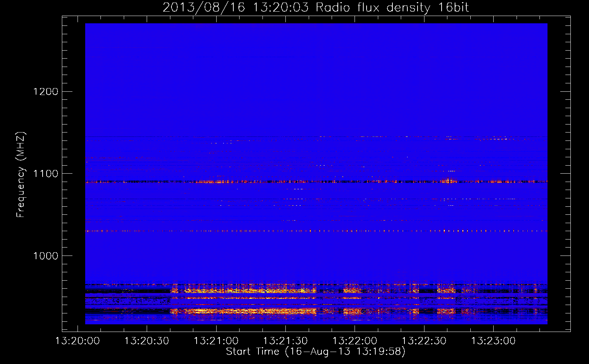Click the 1100 frequency tick label
This screenshot has width=589, height=364.
(x=46, y=174)
